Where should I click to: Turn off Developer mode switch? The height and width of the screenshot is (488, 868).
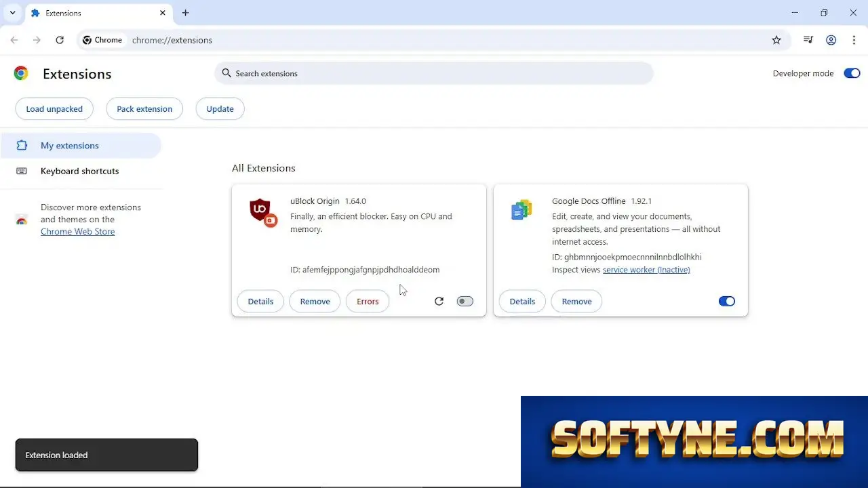click(x=852, y=73)
